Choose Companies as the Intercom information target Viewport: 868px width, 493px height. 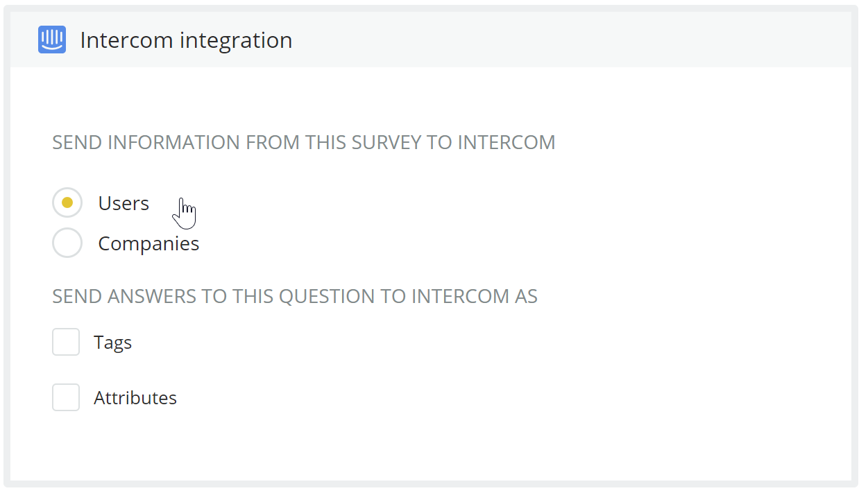[67, 243]
